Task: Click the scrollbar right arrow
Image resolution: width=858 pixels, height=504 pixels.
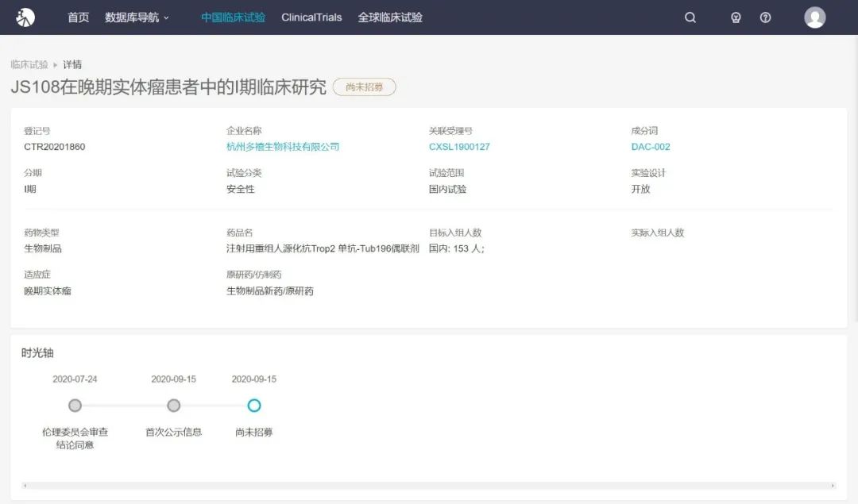Action: point(833,486)
